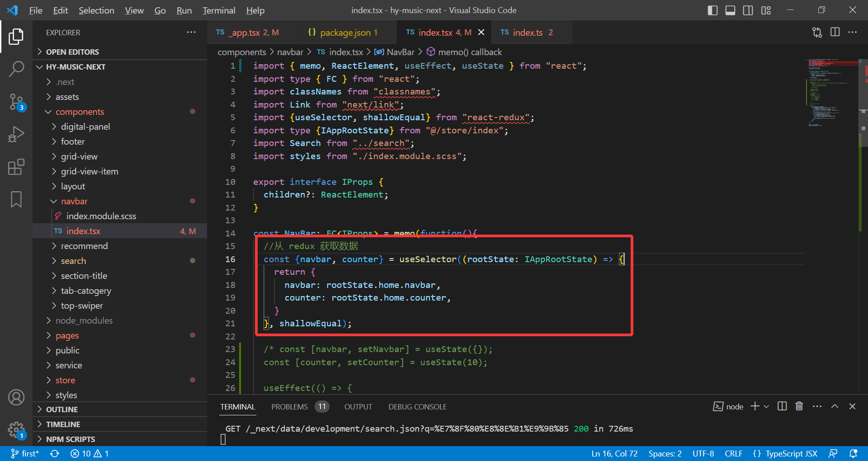Customize layout icon in title bar
Screen dimensions: 868x461
coord(766,10)
